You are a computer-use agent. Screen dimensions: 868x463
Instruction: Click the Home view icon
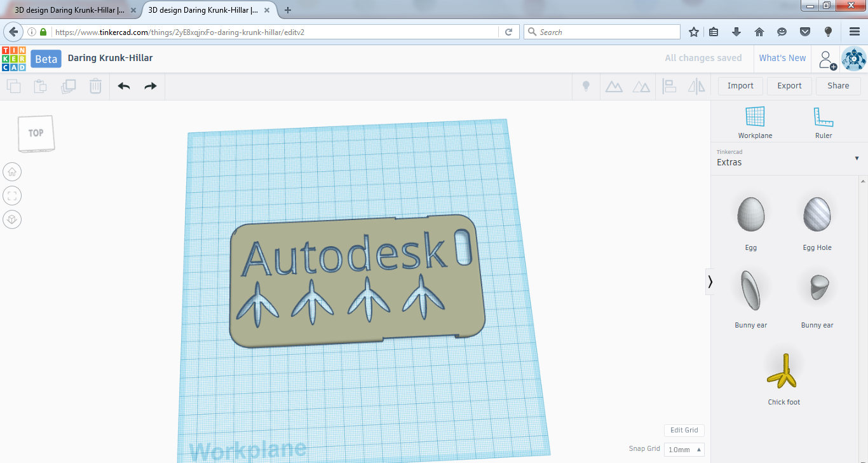(12, 172)
